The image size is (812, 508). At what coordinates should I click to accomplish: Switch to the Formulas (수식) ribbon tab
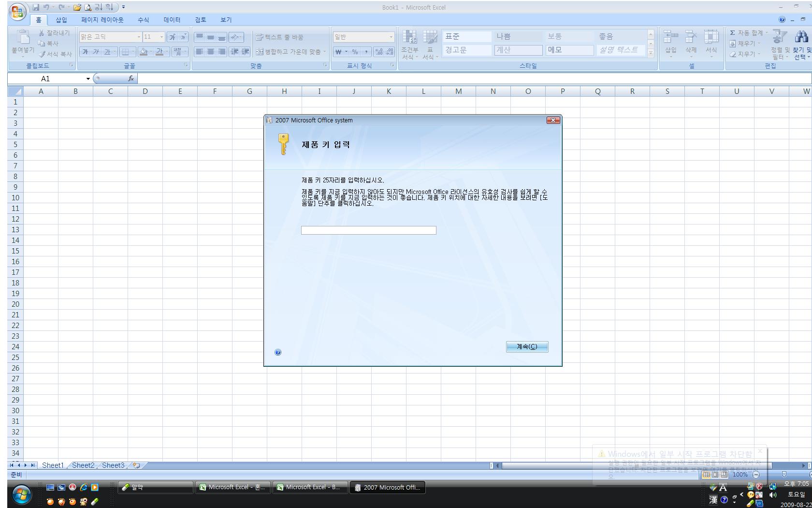[143, 20]
